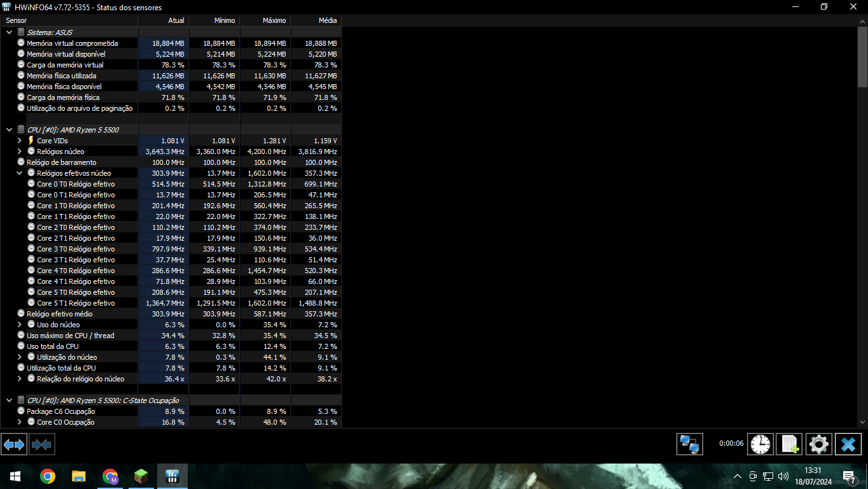Expand the Relógios núcleo row

20,152
